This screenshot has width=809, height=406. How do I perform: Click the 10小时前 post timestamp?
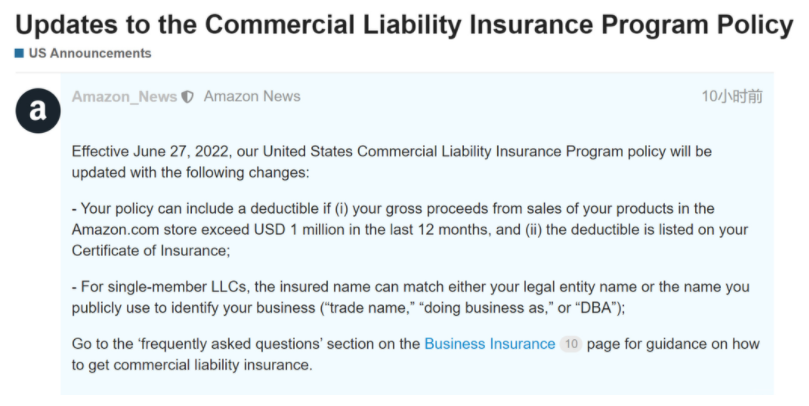(732, 97)
